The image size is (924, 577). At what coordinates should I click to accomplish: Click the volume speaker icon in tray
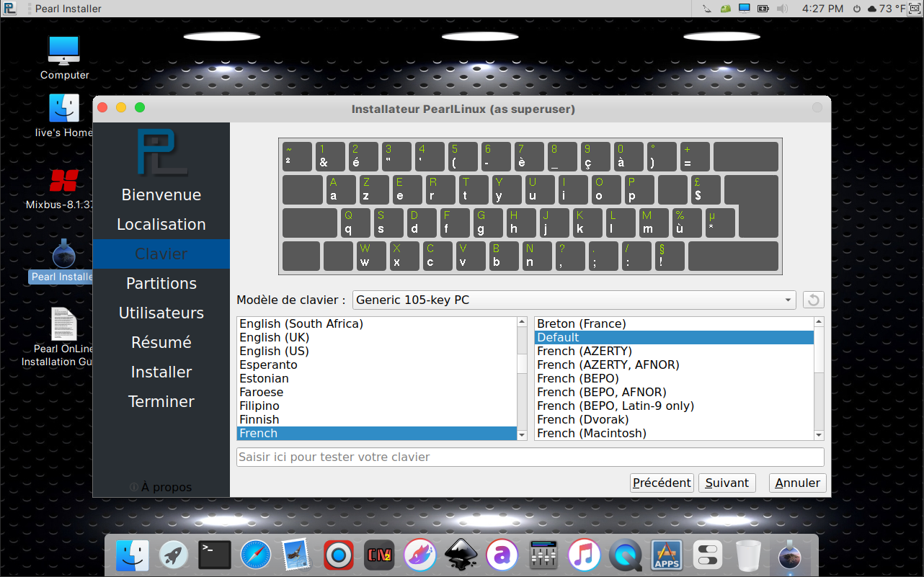(x=782, y=9)
